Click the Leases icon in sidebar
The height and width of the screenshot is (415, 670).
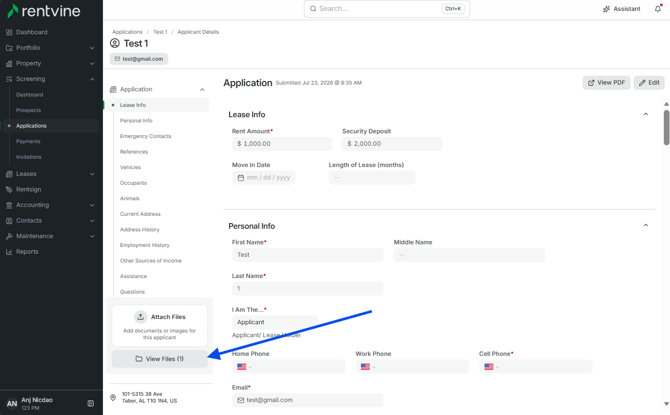[9, 174]
